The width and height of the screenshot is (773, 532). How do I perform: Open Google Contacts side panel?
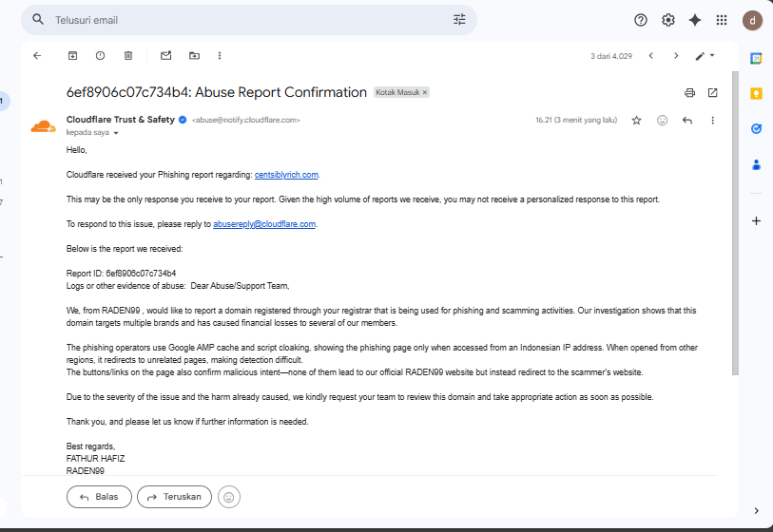tap(756, 164)
